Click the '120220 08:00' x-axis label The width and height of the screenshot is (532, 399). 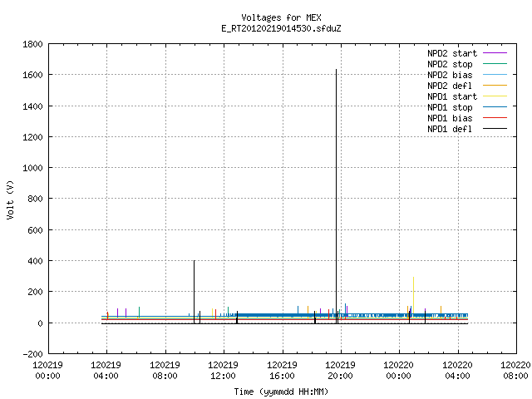[x=515, y=371]
